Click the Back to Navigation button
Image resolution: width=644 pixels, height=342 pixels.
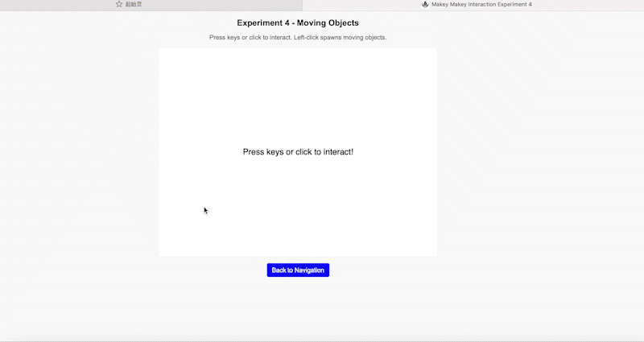click(298, 270)
